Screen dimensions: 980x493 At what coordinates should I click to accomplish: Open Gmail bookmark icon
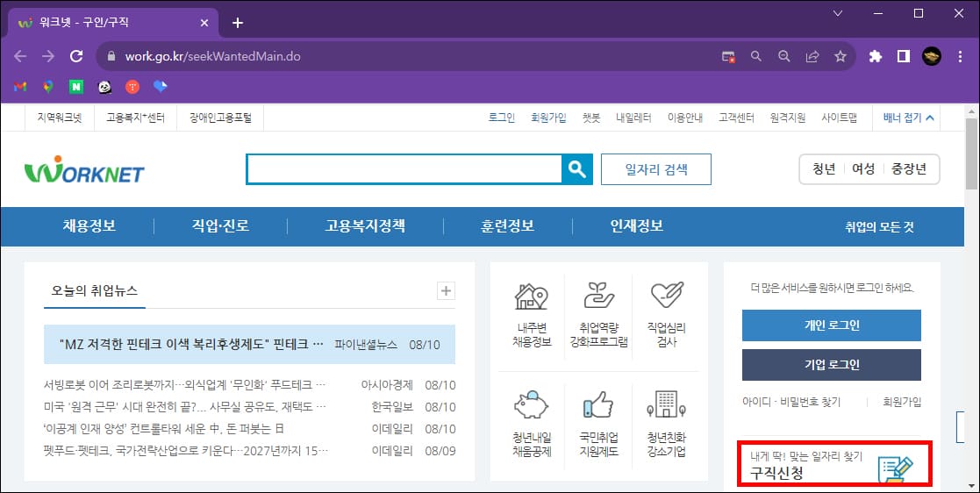click(x=20, y=87)
